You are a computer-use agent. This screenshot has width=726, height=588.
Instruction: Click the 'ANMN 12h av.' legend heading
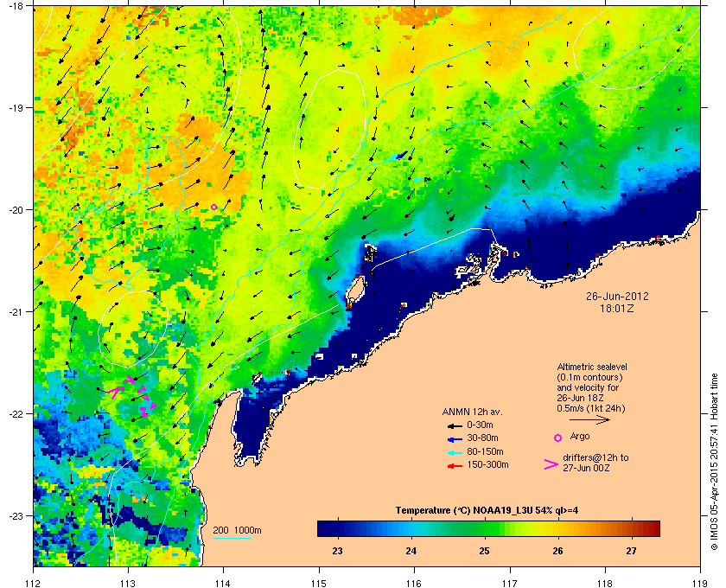472,412
